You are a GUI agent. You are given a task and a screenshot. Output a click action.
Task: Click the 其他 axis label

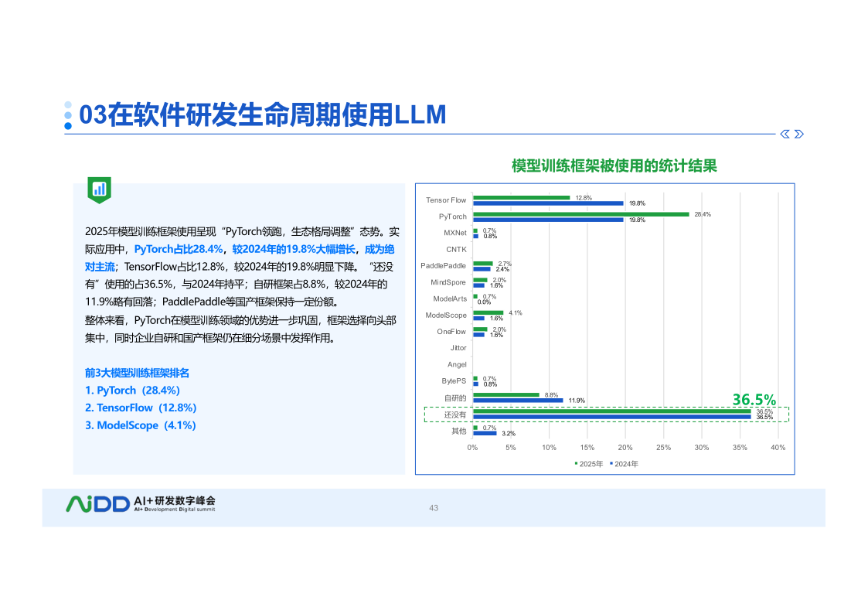[x=458, y=431]
